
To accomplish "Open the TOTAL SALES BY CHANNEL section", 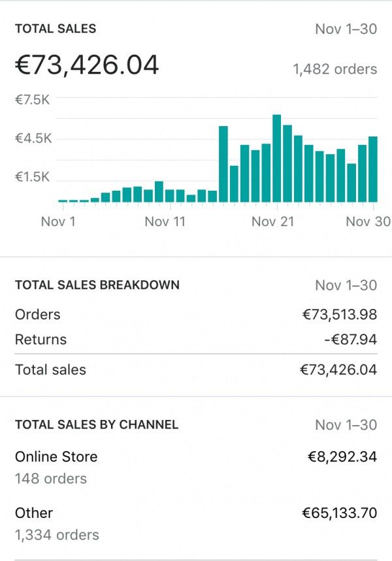I will click(97, 425).
